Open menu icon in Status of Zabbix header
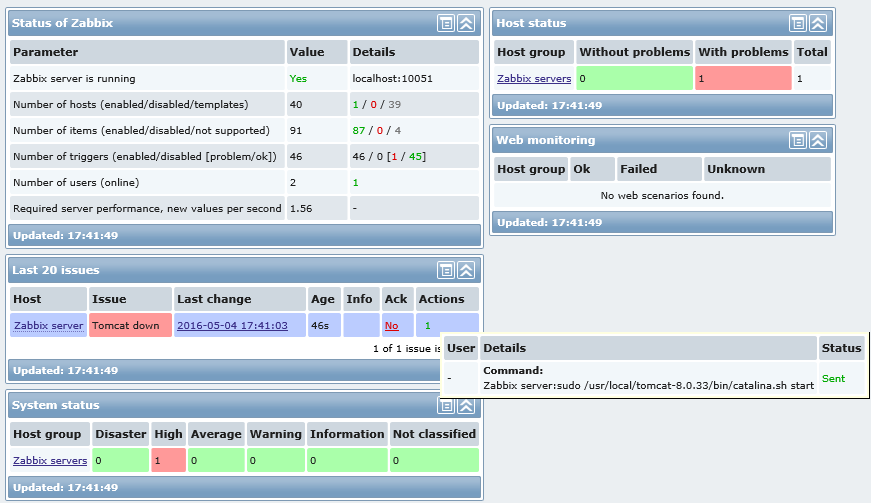Viewport: 871px width, 503px height. [445, 23]
